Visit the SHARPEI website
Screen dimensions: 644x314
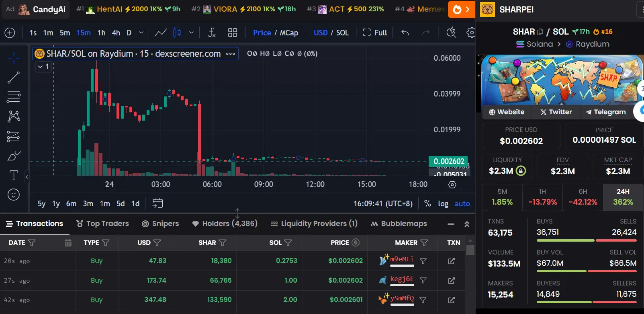[507, 112]
